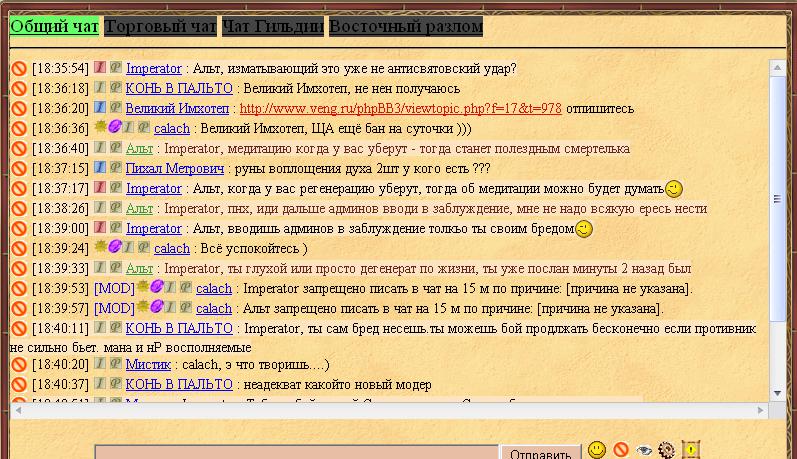Click the ignore icon on the 18:39:33 row
797x459 pixels.
[19, 268]
